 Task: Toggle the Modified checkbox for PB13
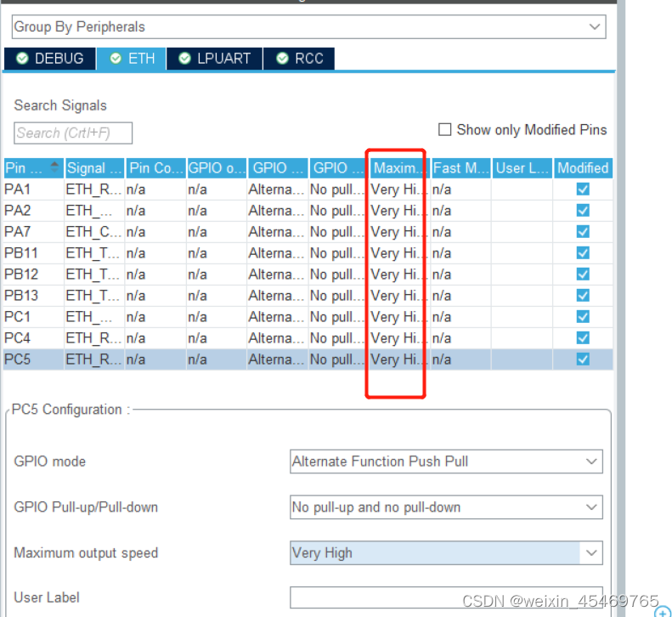(583, 296)
